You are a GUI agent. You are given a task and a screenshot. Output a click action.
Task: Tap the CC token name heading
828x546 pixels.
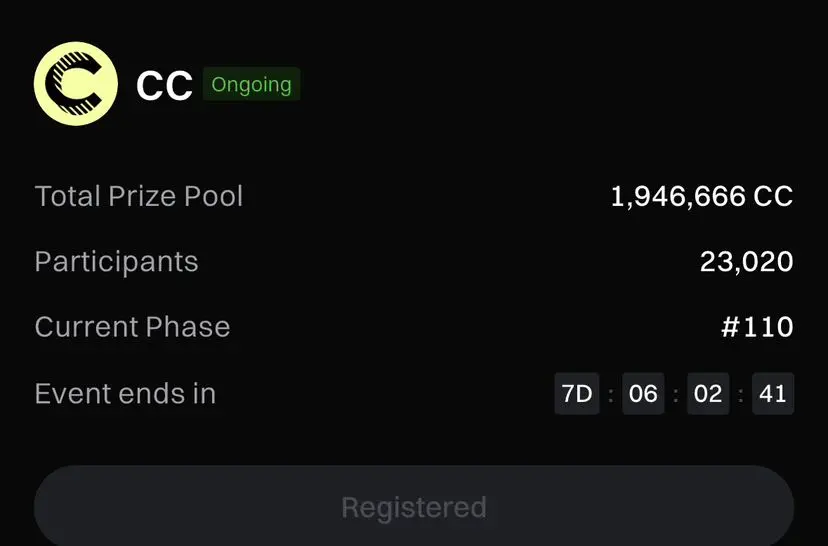[x=164, y=86]
